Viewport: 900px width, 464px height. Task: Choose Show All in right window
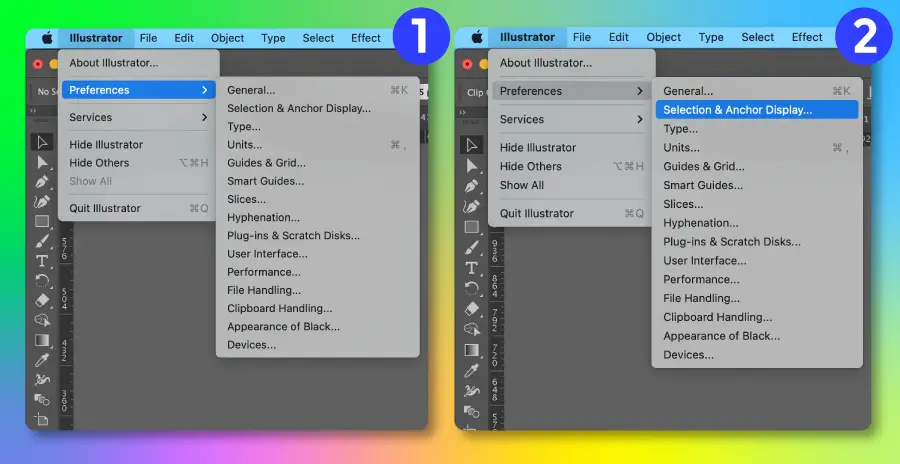coord(522,185)
